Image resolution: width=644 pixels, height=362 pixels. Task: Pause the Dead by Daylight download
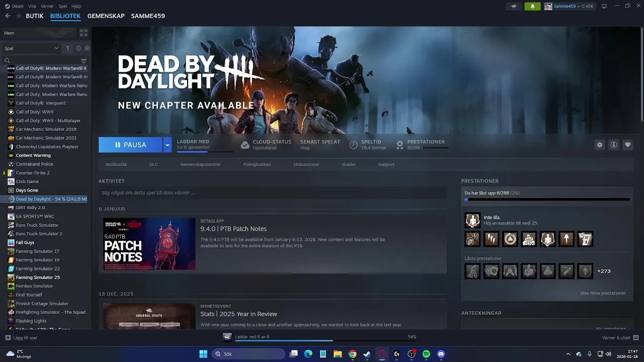click(x=130, y=145)
